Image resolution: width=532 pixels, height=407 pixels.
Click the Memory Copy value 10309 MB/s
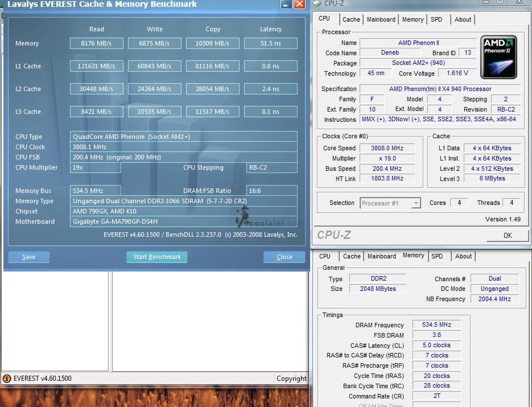click(x=212, y=43)
